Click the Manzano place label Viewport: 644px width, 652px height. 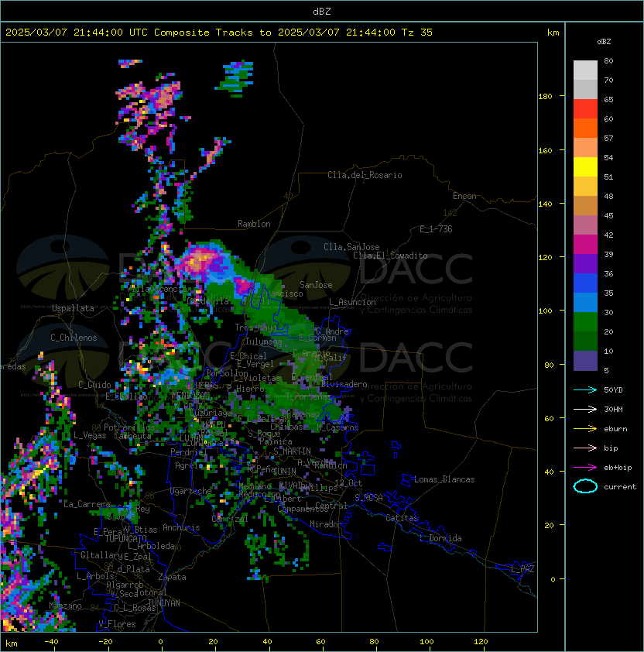(65, 606)
